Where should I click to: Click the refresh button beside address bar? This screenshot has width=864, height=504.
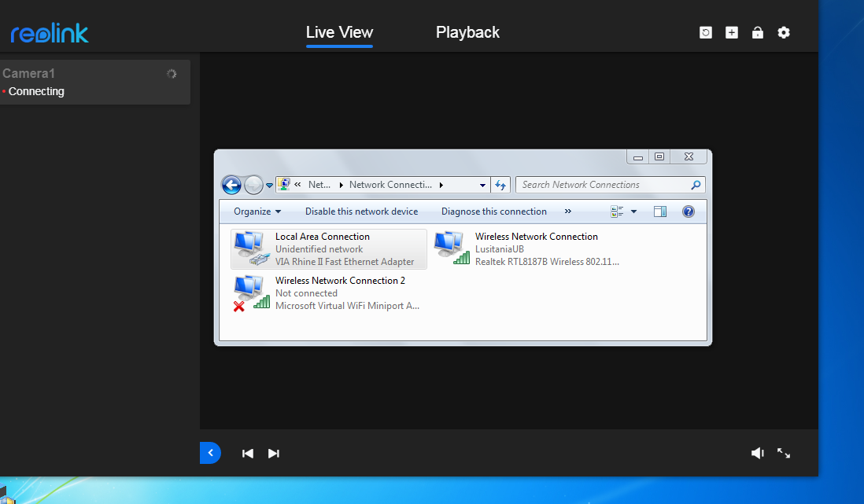tap(500, 185)
